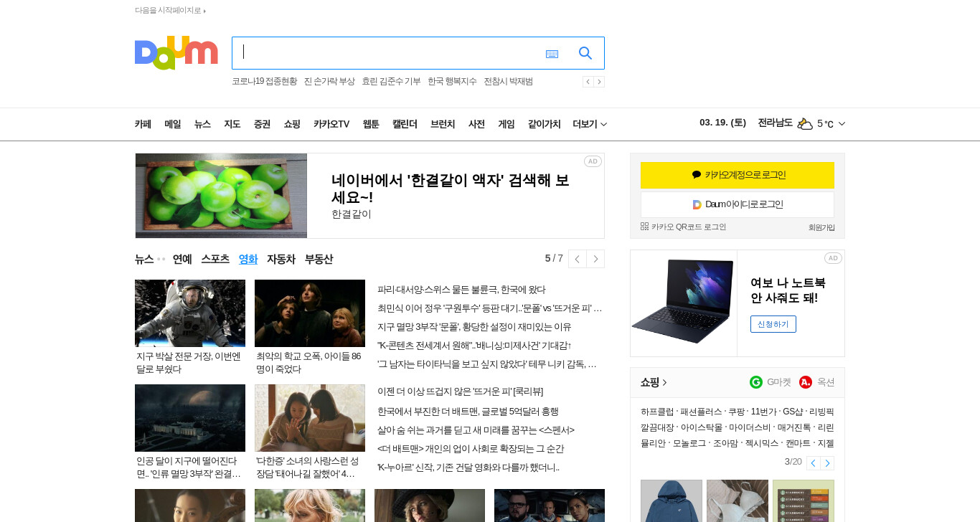The height and width of the screenshot is (522, 980).
Task: Open 사전 in the navigation bar
Action: 476,124
